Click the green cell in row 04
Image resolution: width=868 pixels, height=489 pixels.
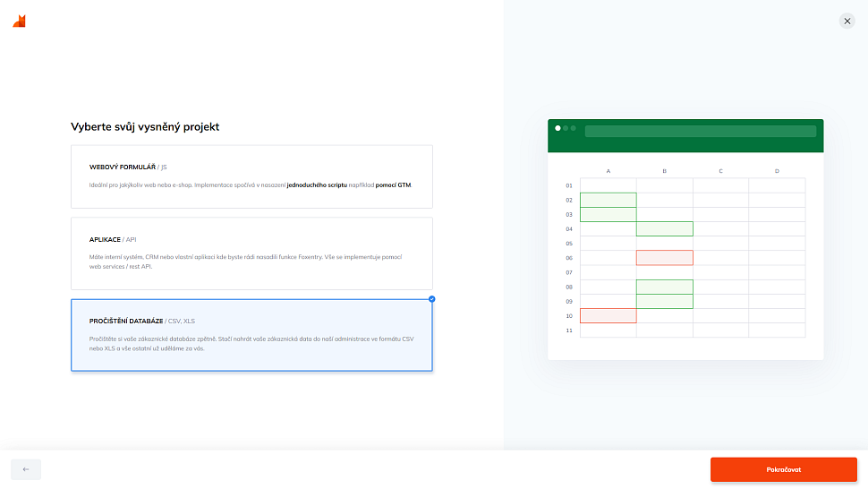click(664, 229)
